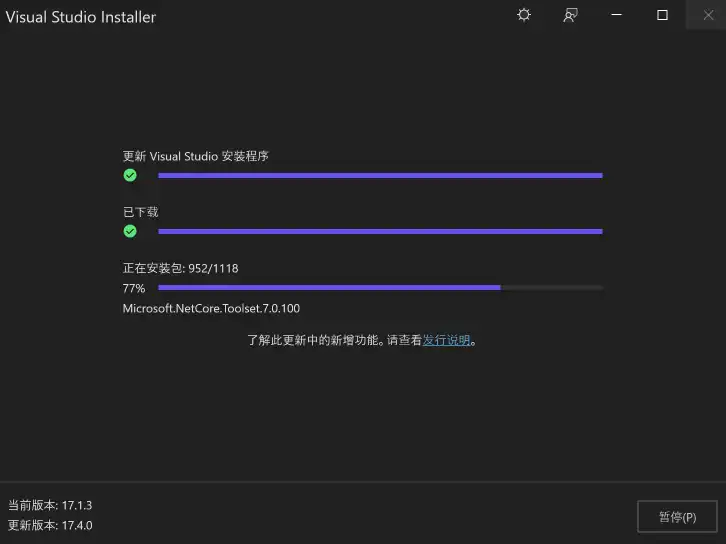Maximize the installer window
The image size is (726, 544).
(x=662, y=15)
